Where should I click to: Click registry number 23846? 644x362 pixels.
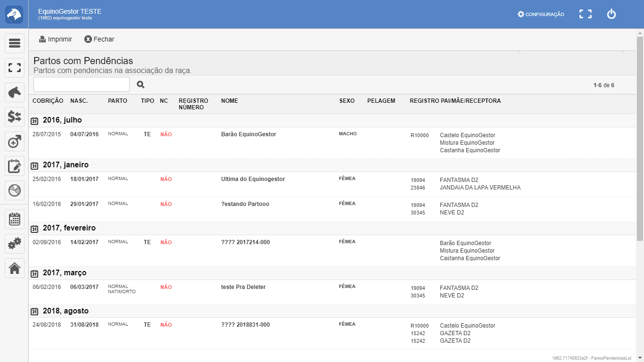pyautogui.click(x=418, y=188)
